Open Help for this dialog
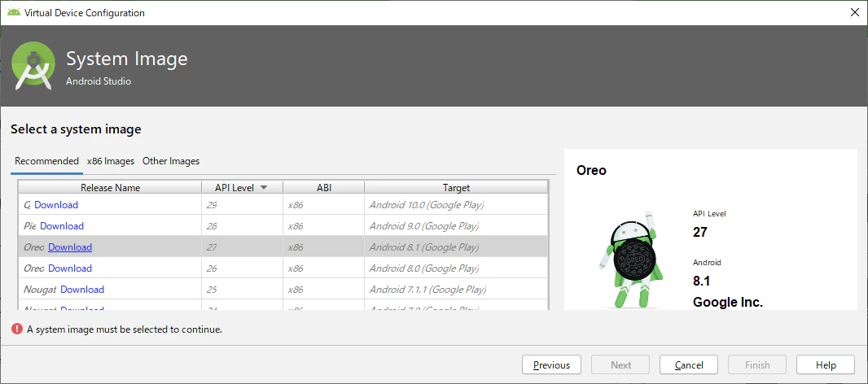The image size is (868, 384). coord(826,365)
